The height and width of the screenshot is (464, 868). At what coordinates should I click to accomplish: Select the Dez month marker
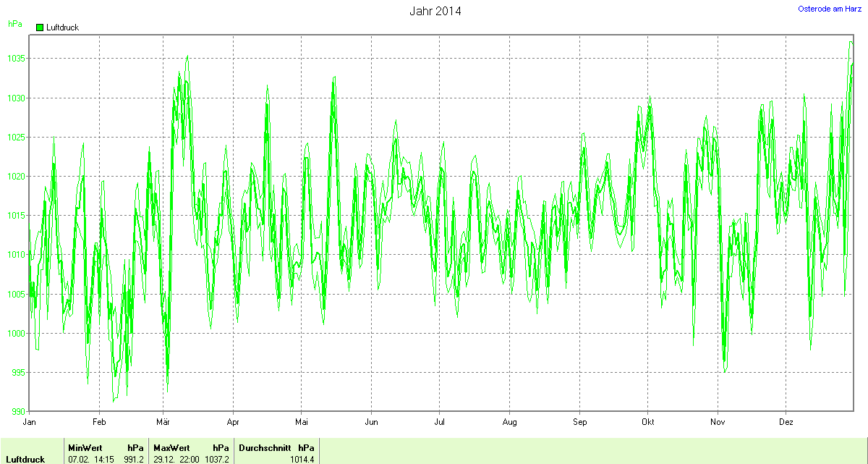786,421
